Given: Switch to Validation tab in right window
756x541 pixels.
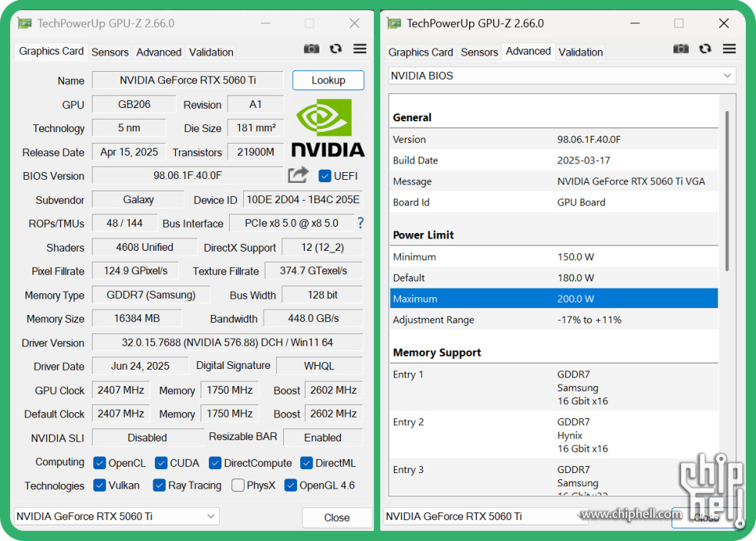Looking at the screenshot, I should point(580,52).
